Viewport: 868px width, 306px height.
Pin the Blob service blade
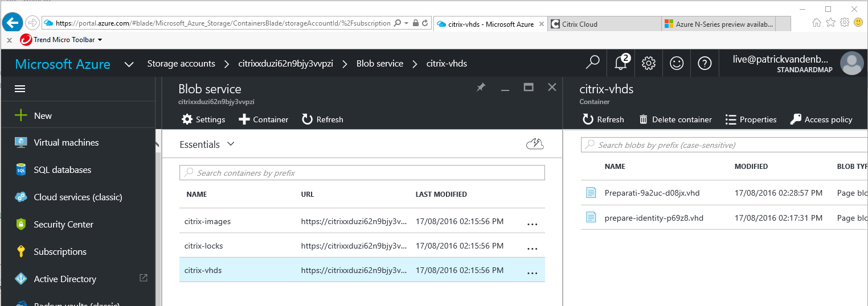(x=481, y=87)
